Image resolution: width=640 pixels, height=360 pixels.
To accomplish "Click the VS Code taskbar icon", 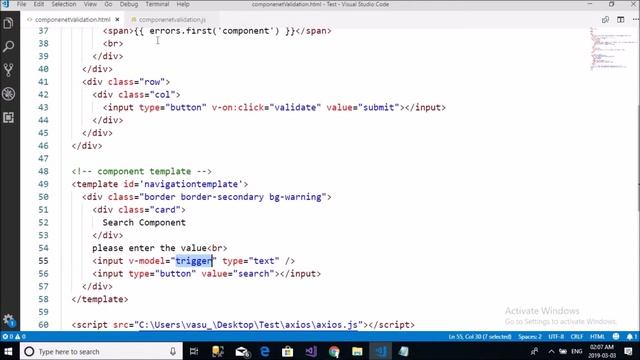I will coord(380,351).
